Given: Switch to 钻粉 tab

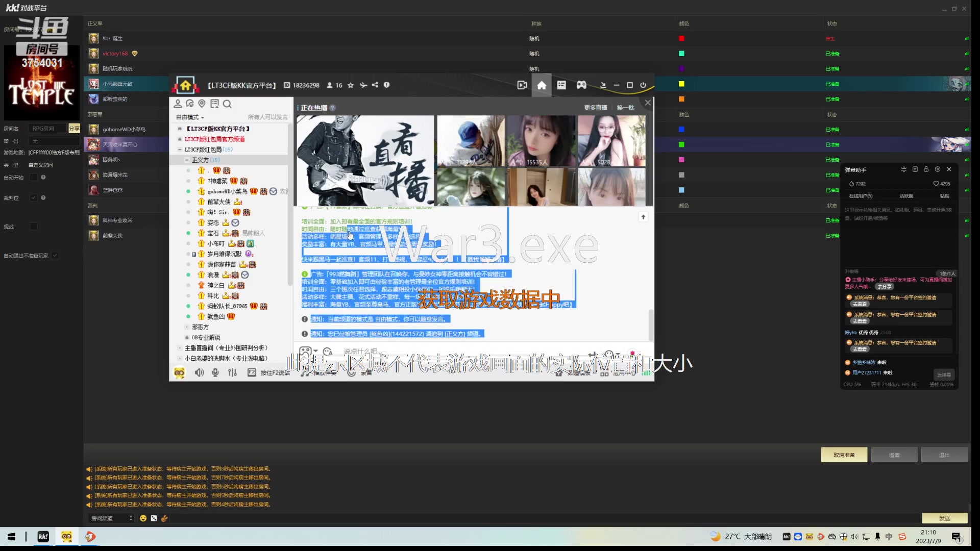Looking at the screenshot, I should (x=945, y=196).
